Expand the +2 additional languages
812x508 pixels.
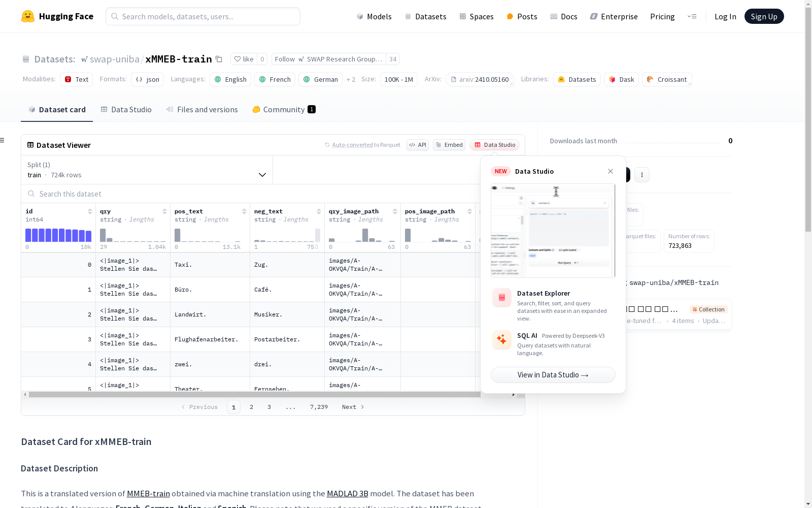pyautogui.click(x=351, y=79)
